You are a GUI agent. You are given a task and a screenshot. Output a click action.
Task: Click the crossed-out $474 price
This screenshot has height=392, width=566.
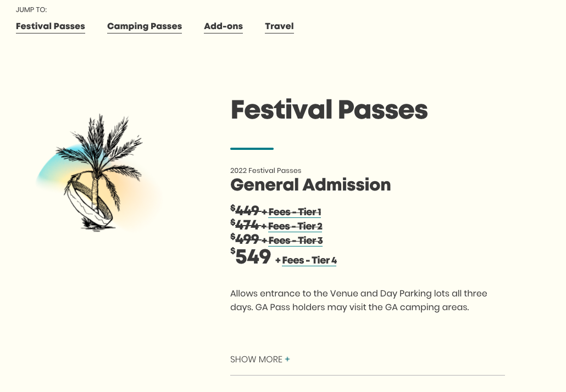point(247,226)
